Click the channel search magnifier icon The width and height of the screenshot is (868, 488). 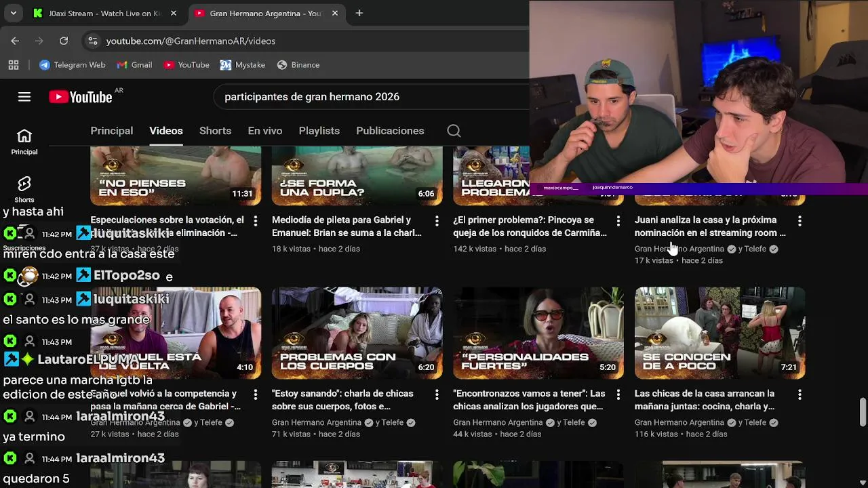point(454,131)
